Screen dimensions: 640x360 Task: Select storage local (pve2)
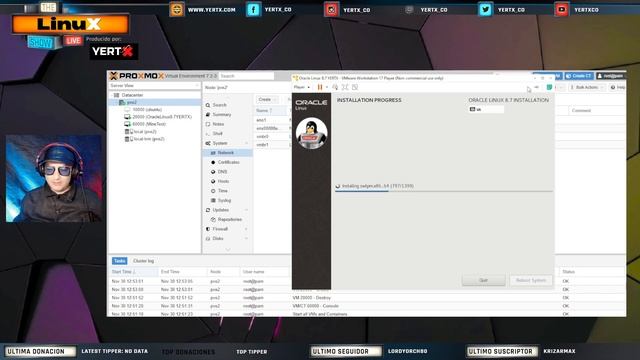pos(145,131)
